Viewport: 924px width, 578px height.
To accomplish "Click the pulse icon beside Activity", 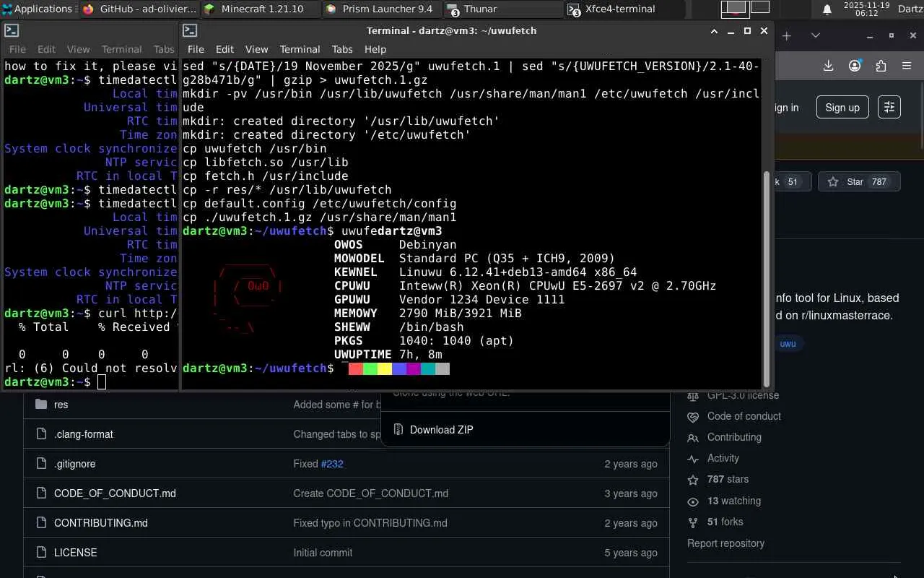I will pyautogui.click(x=693, y=459).
